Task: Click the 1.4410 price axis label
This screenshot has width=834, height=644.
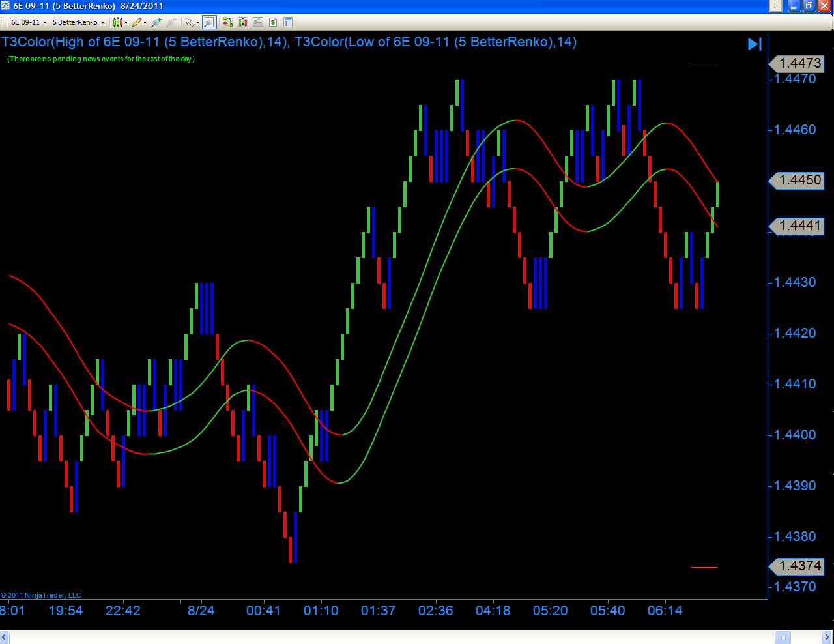Action: tap(795, 384)
